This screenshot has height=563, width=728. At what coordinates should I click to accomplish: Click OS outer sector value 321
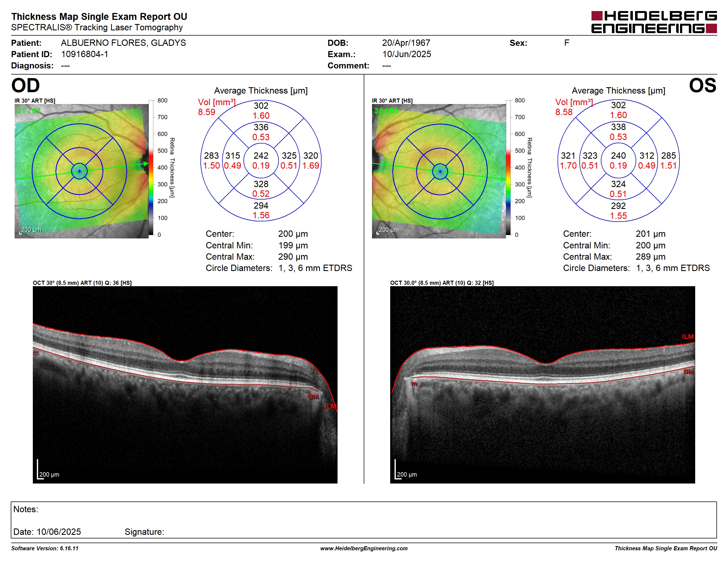pyautogui.click(x=568, y=156)
